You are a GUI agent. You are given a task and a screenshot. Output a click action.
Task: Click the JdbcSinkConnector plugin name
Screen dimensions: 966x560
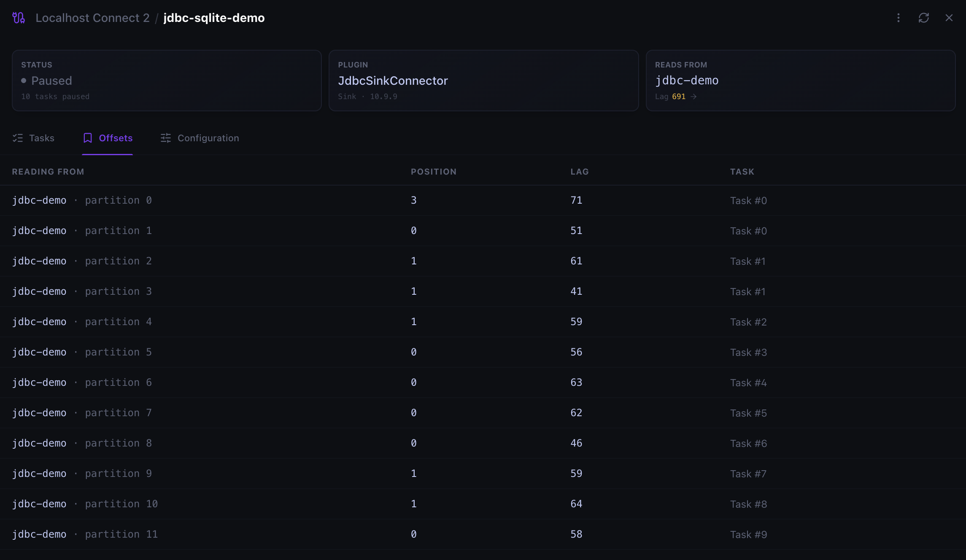[393, 81]
